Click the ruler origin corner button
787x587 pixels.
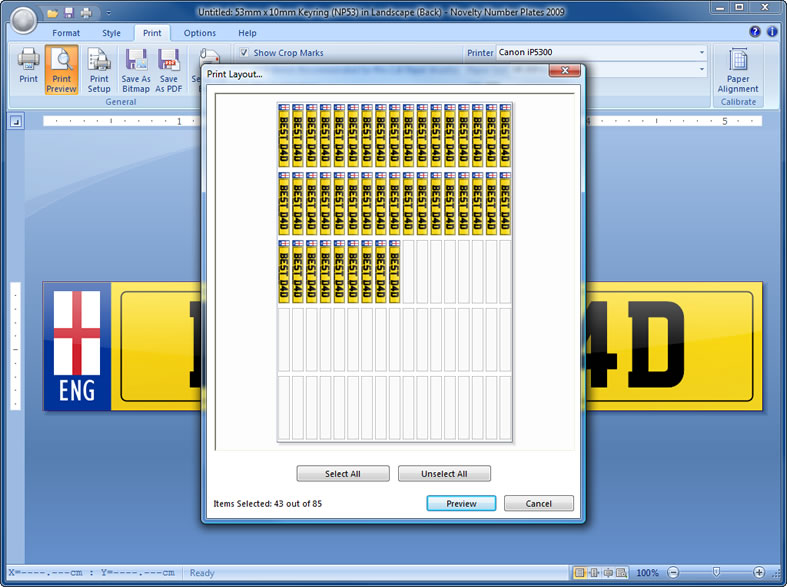(16, 121)
